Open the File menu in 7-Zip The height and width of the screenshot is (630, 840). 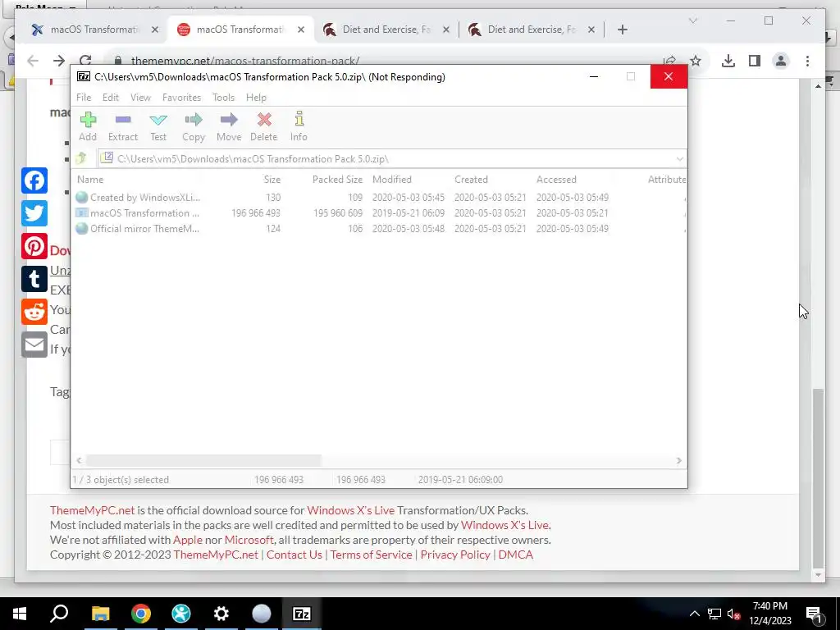click(x=84, y=98)
